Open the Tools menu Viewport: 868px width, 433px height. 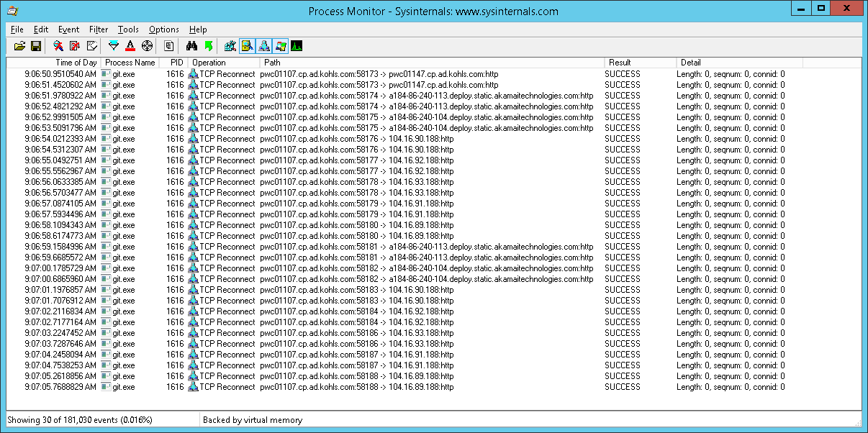coord(128,29)
